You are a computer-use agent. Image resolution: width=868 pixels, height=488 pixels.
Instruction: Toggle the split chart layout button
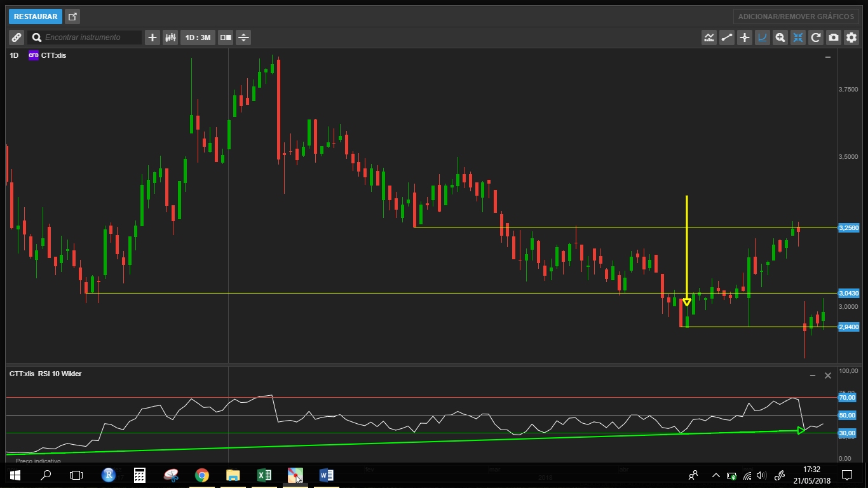[226, 37]
